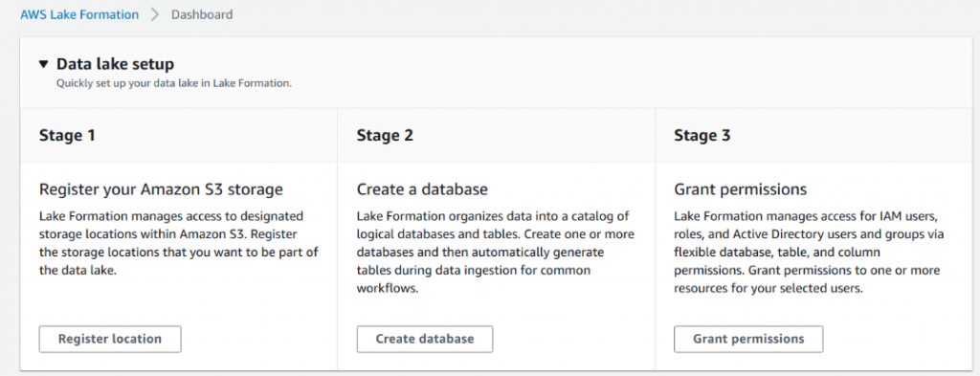This screenshot has height=376, width=980.
Task: Click the 'Quickly set up your data lake' subtitle
Action: (174, 83)
